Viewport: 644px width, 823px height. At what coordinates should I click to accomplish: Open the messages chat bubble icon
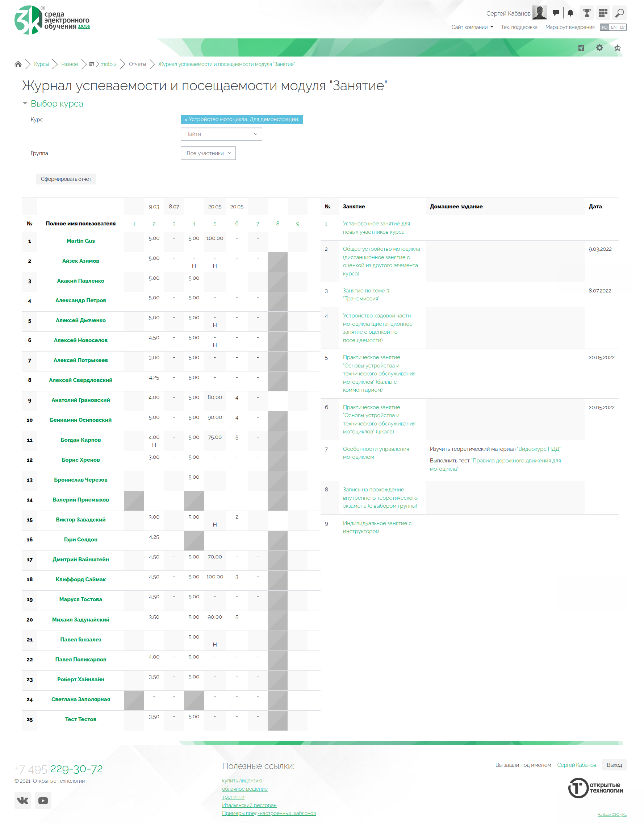[x=555, y=13]
